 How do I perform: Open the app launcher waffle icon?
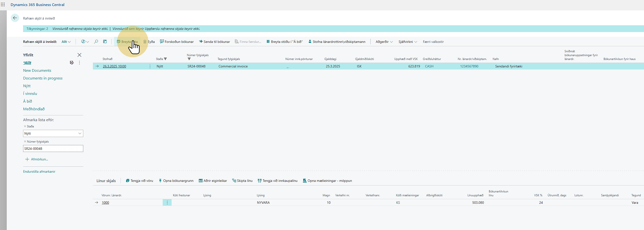(3, 5)
